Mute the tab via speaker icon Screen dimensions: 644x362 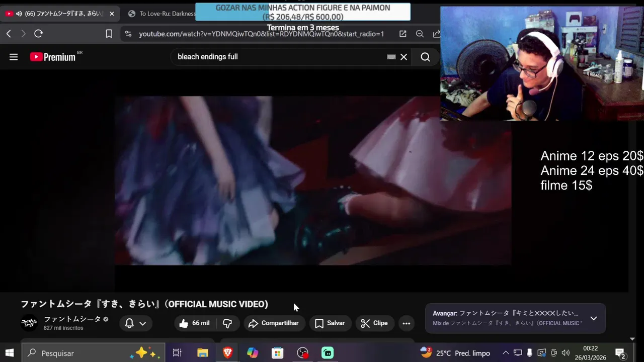point(19,14)
